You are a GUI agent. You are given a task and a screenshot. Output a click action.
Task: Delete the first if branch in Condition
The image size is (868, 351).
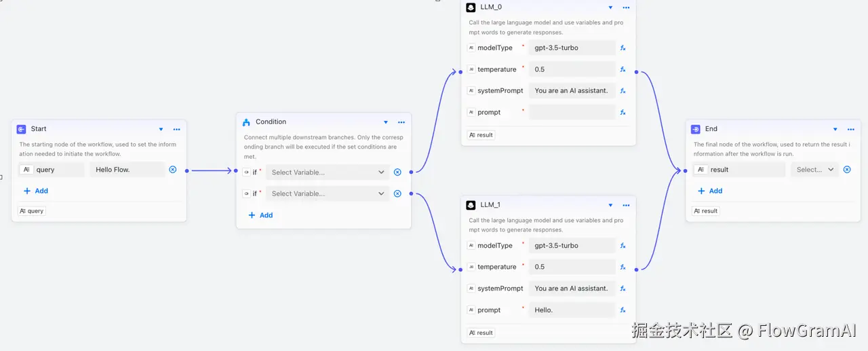397,172
